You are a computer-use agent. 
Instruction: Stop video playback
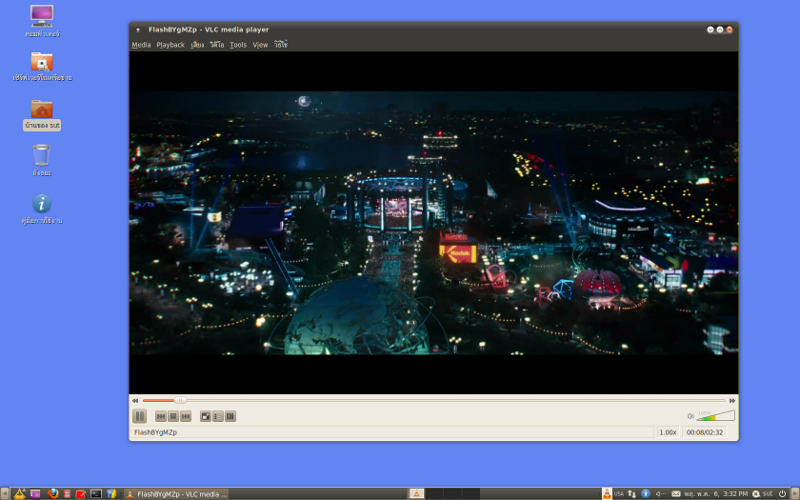tap(173, 416)
